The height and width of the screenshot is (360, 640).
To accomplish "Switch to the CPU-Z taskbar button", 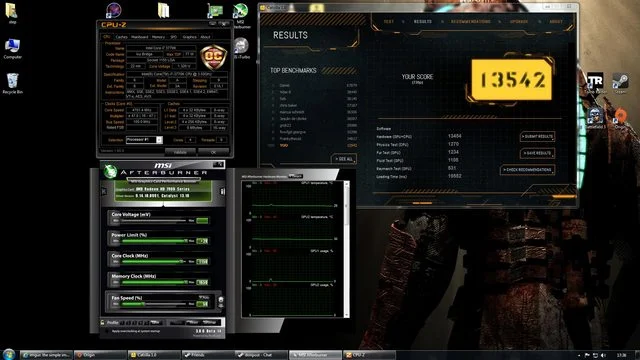I will [x=369, y=355].
